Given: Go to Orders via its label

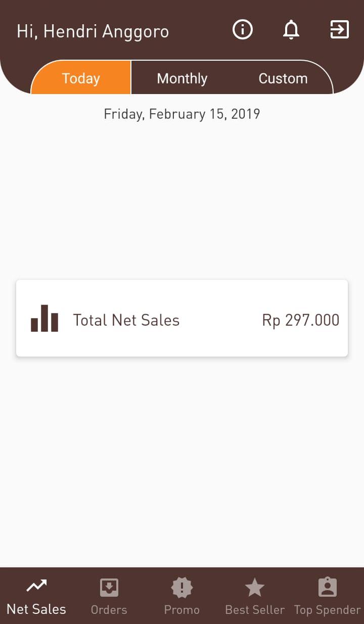Looking at the screenshot, I should point(109,610).
